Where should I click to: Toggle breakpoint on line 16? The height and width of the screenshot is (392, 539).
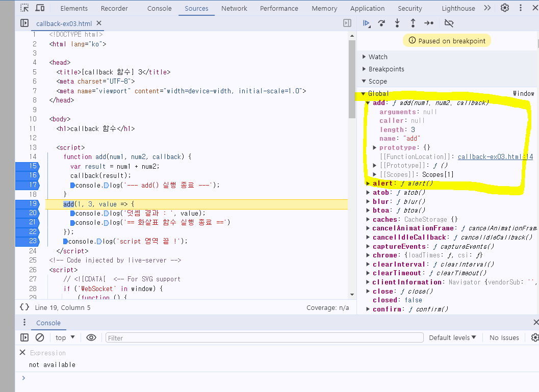click(x=28, y=175)
